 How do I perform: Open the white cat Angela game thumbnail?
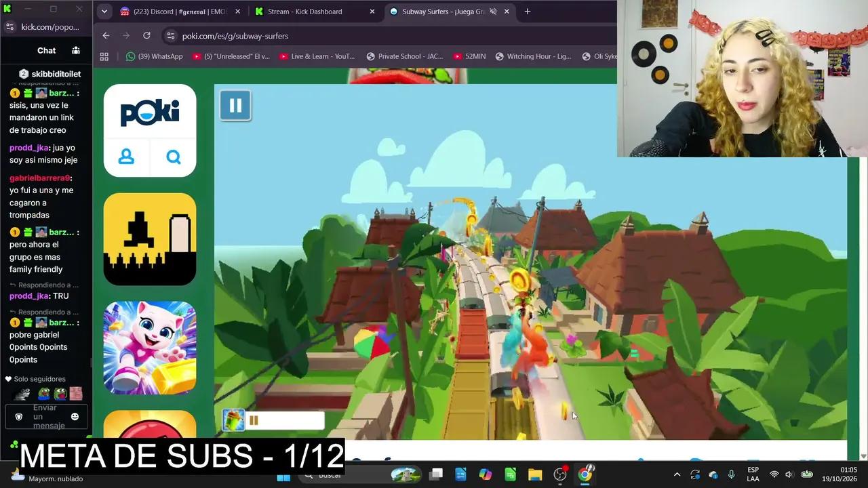tap(150, 348)
